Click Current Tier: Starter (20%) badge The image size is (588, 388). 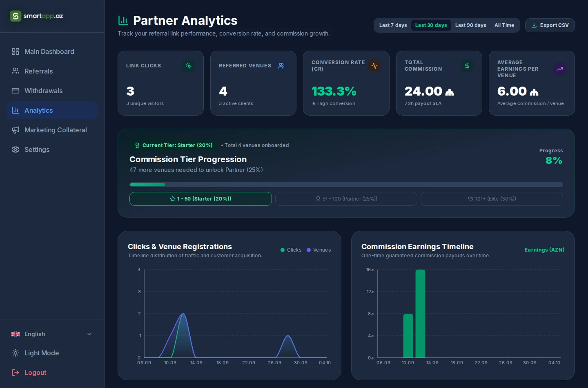pos(174,145)
